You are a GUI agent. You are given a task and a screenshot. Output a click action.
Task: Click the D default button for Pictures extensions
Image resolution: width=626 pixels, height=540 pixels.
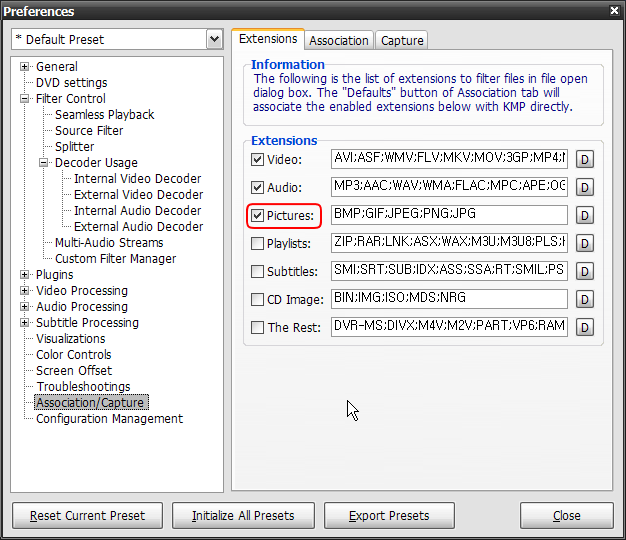585,215
